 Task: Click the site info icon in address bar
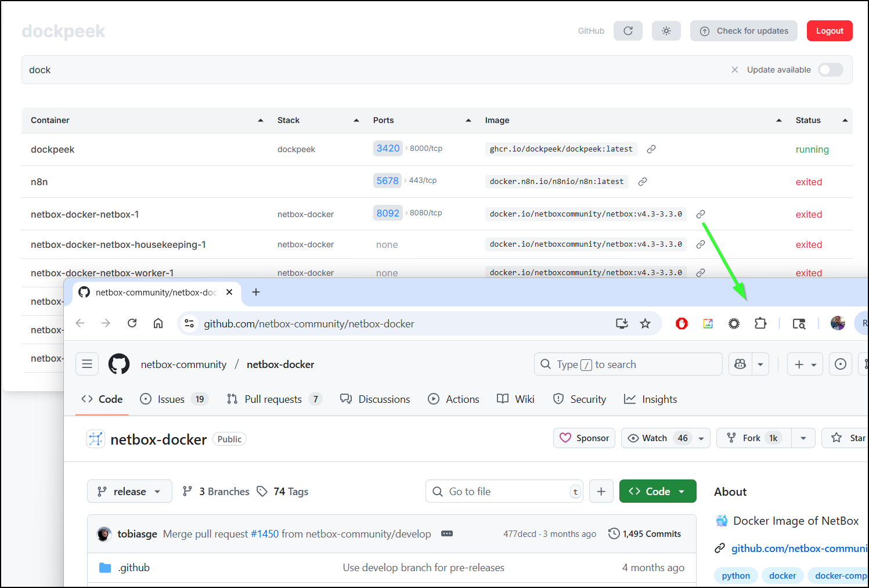[x=189, y=323]
